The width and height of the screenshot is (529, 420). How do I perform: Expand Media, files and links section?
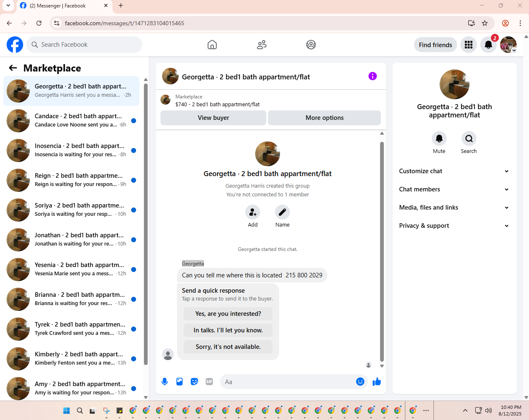[454, 208]
